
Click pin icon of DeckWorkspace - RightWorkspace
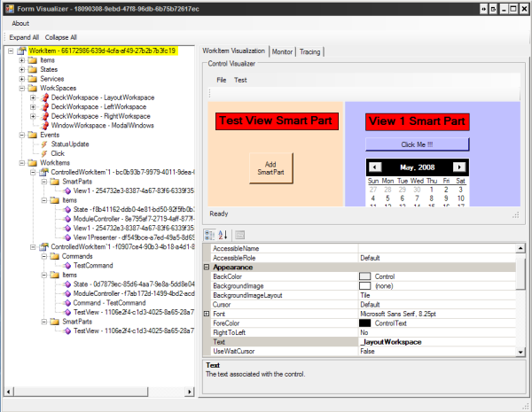point(44,116)
